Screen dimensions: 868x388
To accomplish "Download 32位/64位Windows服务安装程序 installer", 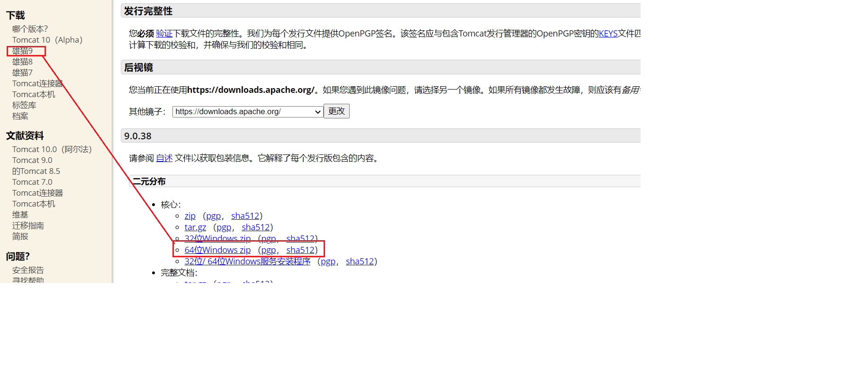I will [x=247, y=262].
